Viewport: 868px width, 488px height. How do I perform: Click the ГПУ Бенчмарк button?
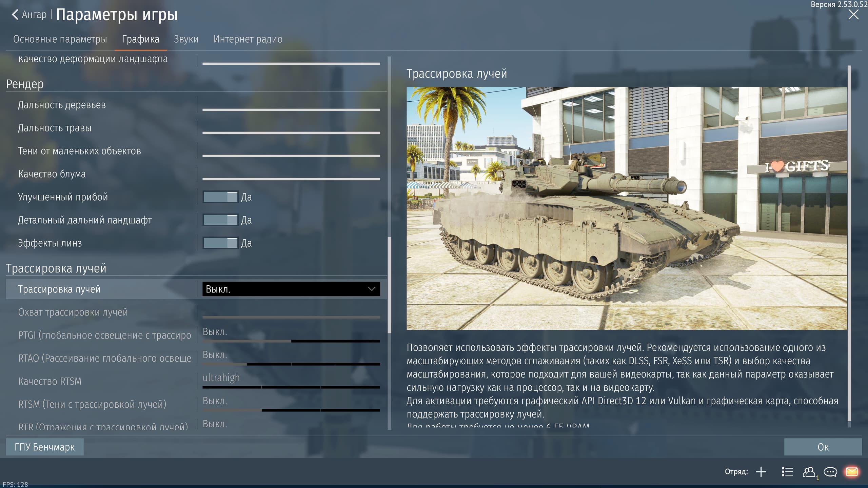click(45, 447)
